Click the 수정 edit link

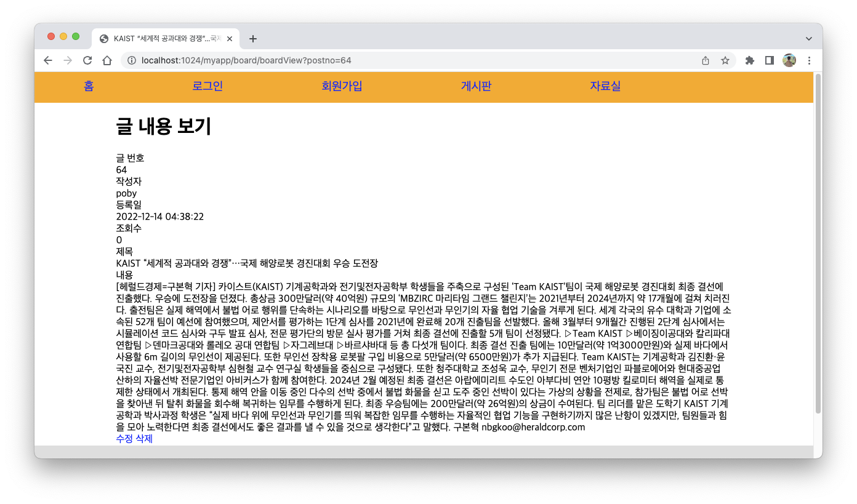(124, 439)
